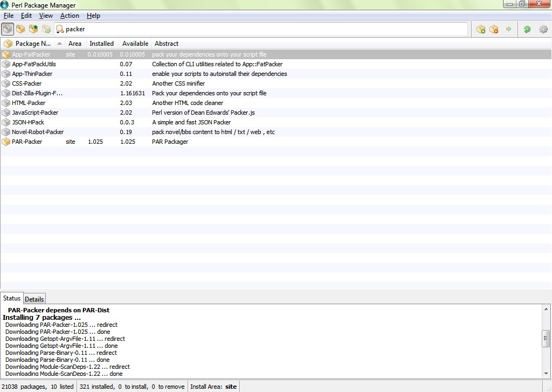Switch to the Status tab
Image resolution: width=552 pixels, height=392 pixels.
[12, 298]
